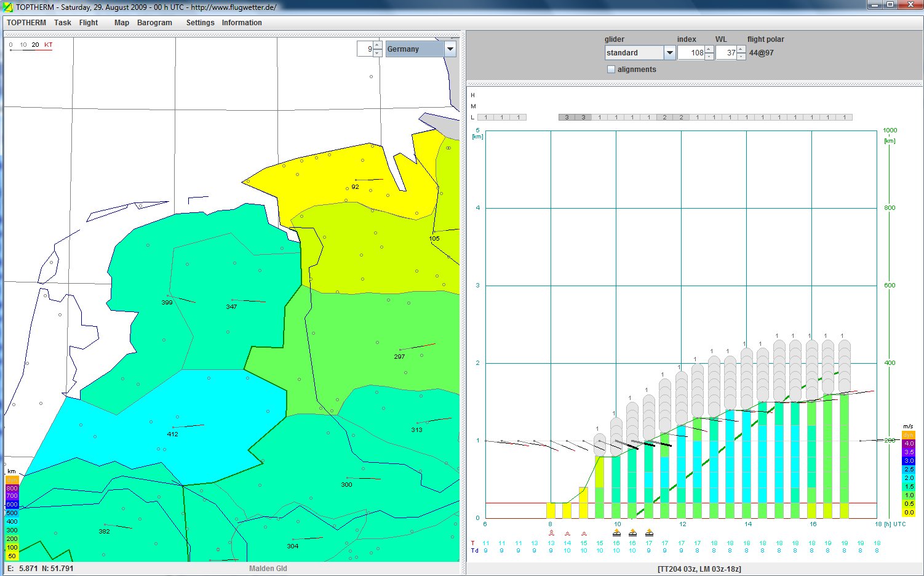
Task: Tick the alignments checkbox
Action: coord(611,70)
